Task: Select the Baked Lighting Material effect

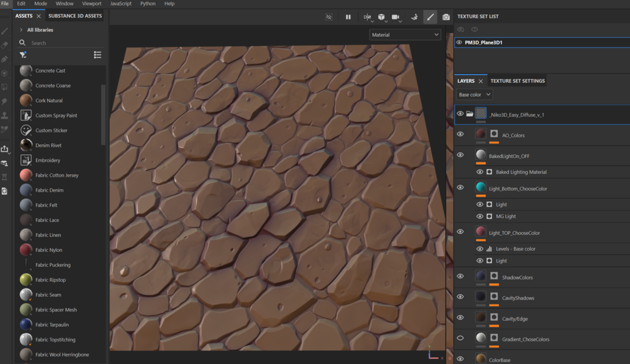Action: [x=521, y=172]
